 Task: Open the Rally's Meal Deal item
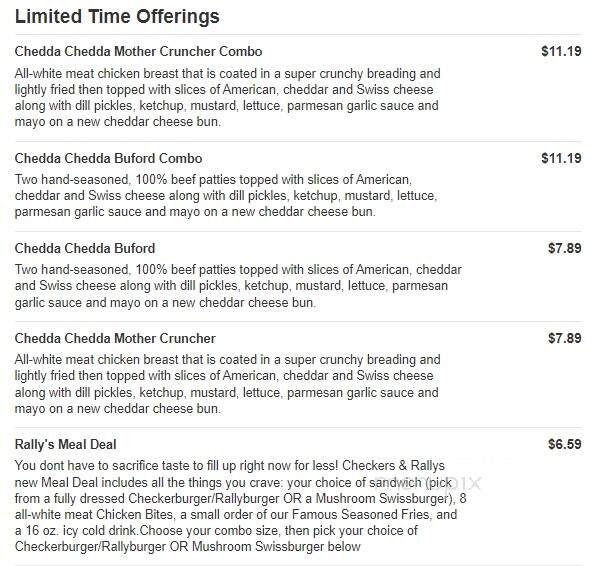[65, 444]
